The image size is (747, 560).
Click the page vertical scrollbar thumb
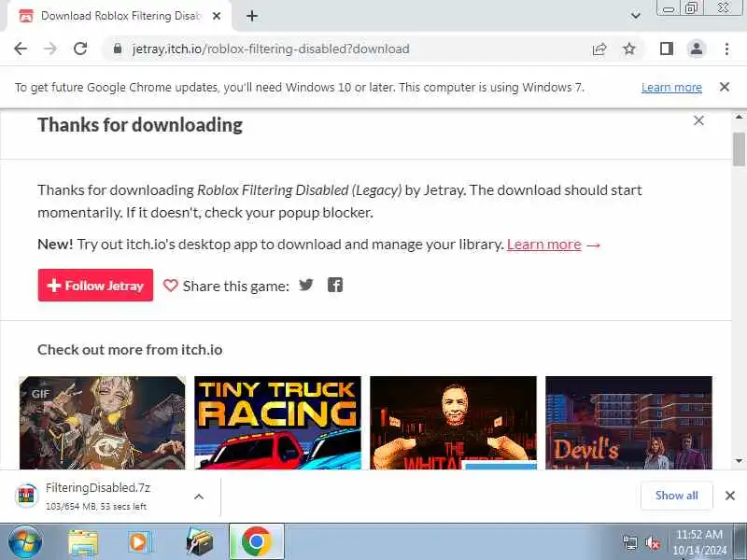pos(739,149)
